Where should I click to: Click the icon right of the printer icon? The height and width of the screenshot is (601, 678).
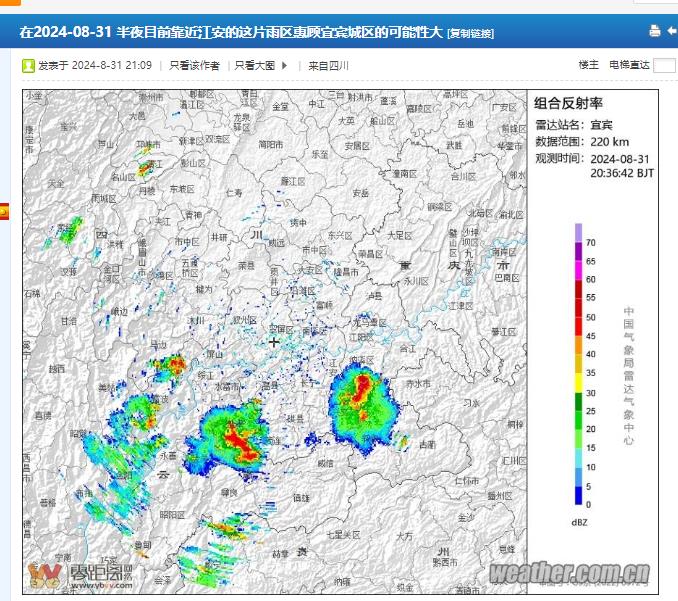[671, 31]
